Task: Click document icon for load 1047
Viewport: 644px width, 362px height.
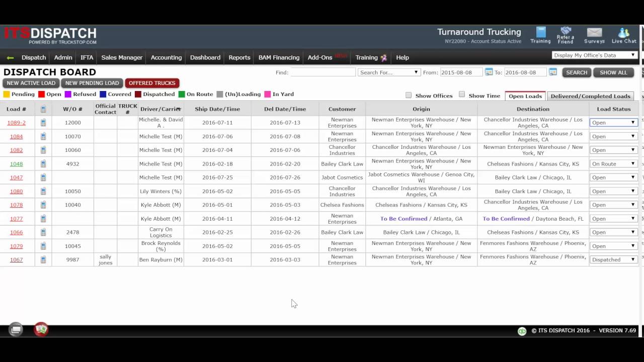Action: coord(43,177)
